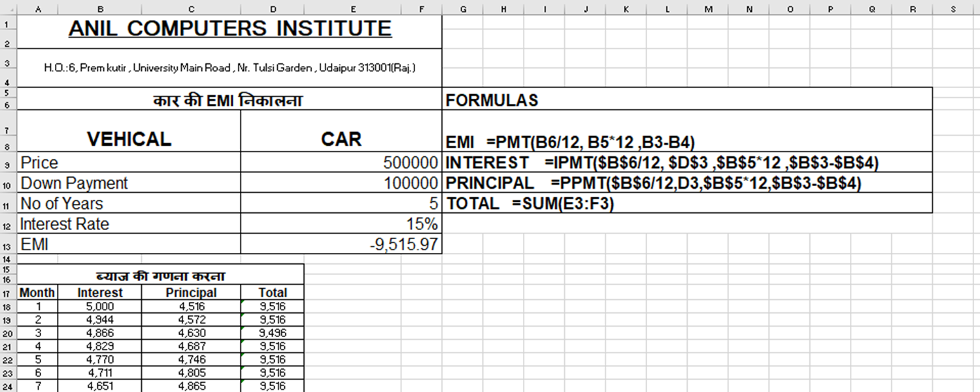Click the Price value 500000
The image size is (980, 392).
(x=410, y=163)
